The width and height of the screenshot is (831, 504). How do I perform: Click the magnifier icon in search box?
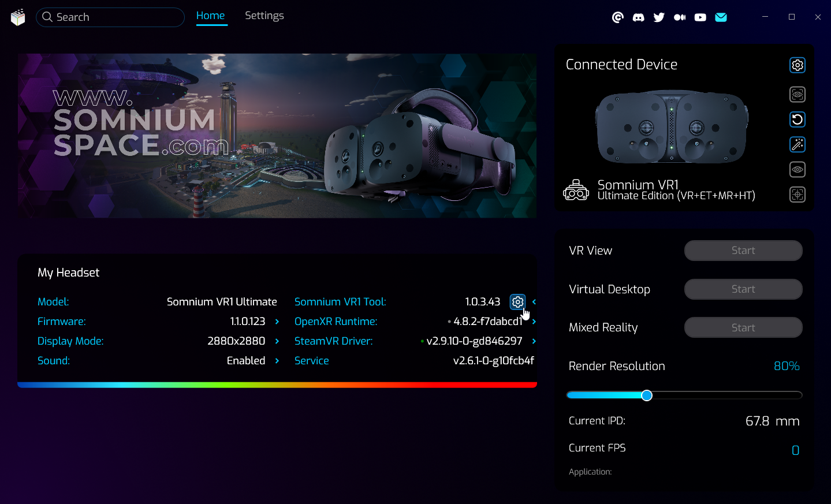[x=47, y=17]
